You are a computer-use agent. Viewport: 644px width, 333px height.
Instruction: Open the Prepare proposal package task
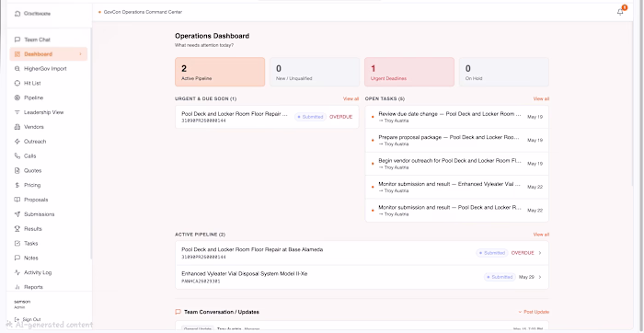coord(456,141)
